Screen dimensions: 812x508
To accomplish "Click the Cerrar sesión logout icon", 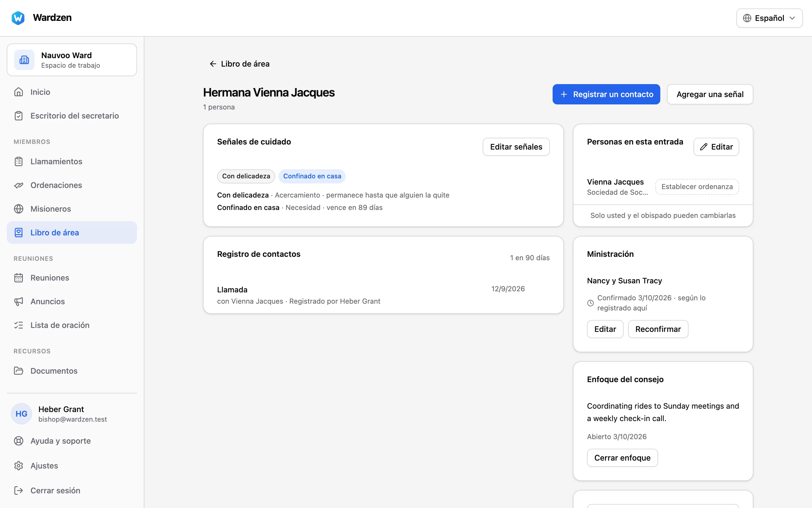I will click(19, 490).
